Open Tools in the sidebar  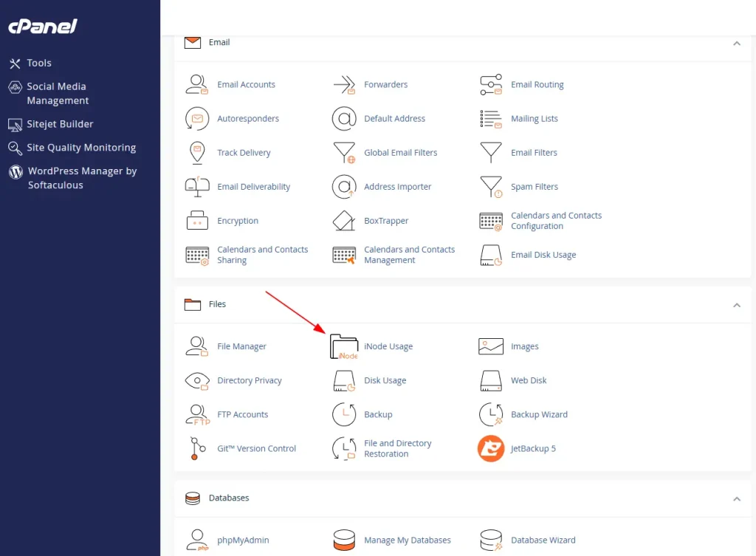(30, 64)
